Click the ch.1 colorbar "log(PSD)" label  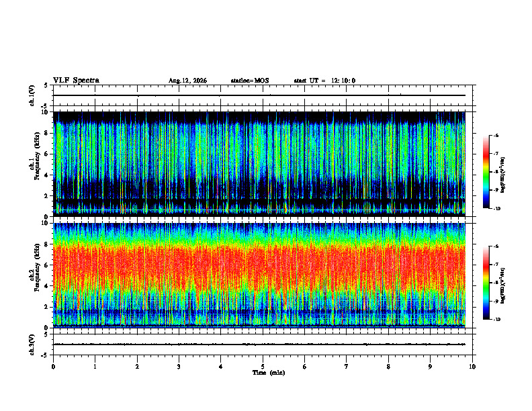point(503,175)
